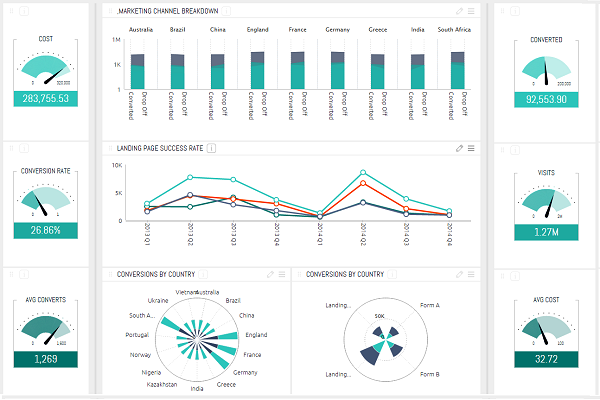Open the Marketing Channel Breakdown widget menu
This screenshot has height=400, width=600.
471,10
